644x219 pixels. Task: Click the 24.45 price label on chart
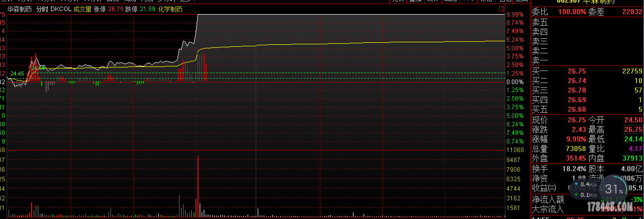[17, 74]
